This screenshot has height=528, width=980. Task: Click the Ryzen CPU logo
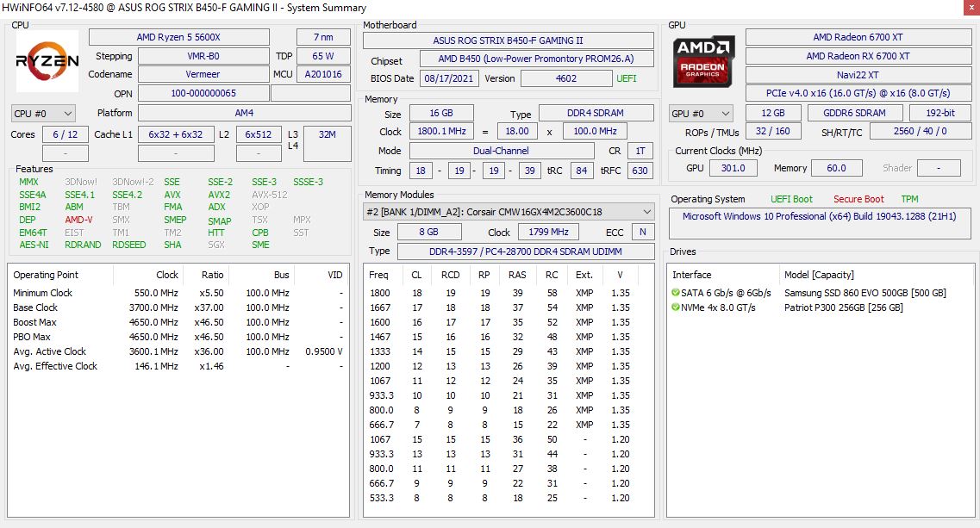pyautogui.click(x=47, y=61)
